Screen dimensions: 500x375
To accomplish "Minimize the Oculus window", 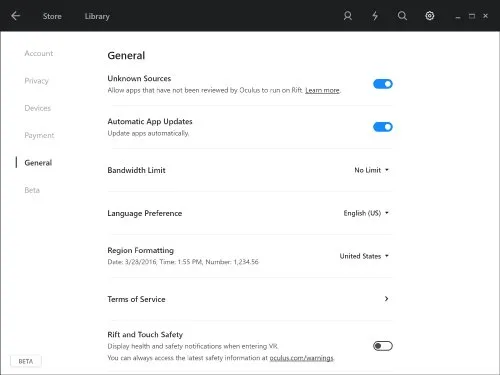I will pyautogui.click(x=458, y=17).
